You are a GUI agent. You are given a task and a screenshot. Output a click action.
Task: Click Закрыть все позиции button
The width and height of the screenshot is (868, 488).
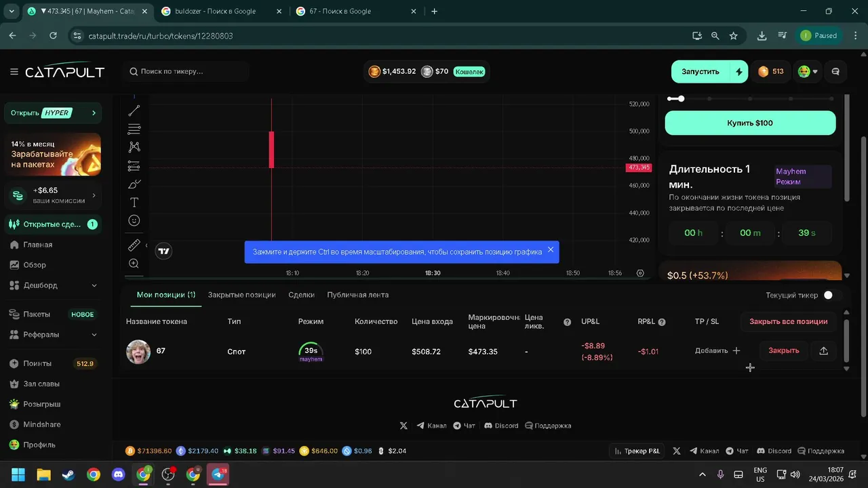[788, 321]
